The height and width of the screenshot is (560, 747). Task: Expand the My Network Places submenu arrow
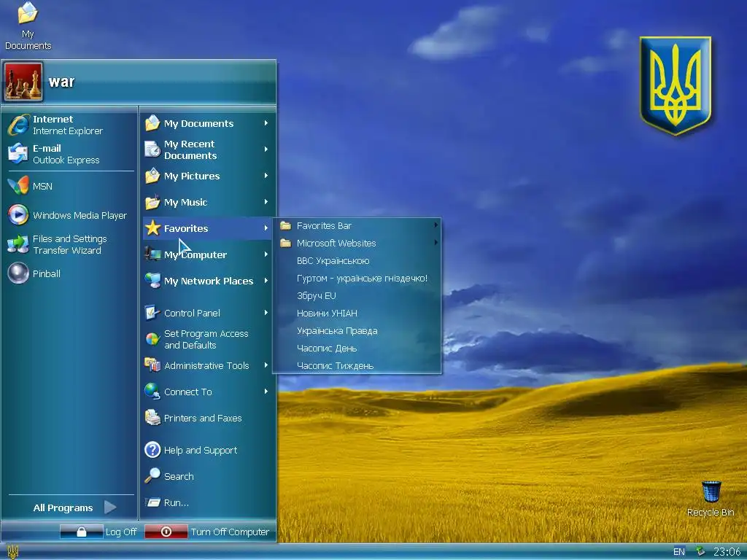(266, 281)
